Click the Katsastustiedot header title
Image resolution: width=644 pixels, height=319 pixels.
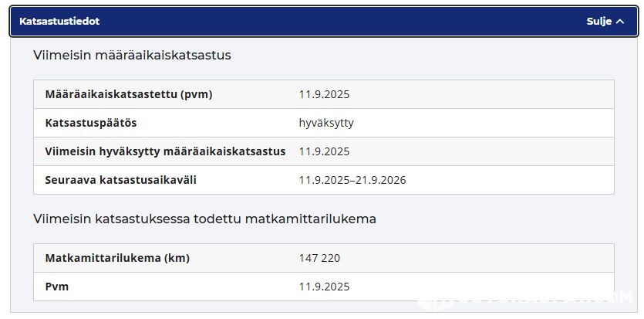tap(59, 22)
